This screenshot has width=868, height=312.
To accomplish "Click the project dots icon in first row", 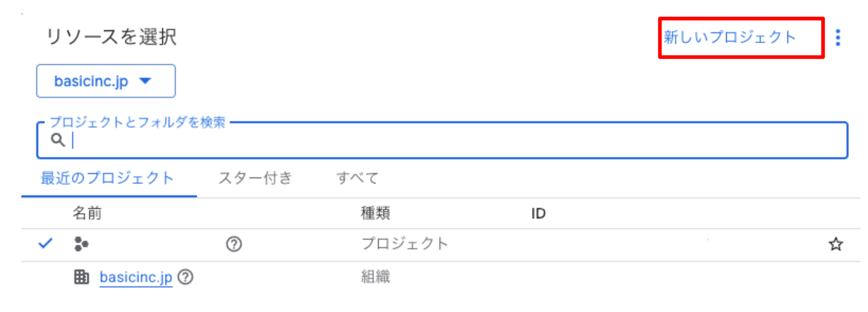I will [81, 244].
